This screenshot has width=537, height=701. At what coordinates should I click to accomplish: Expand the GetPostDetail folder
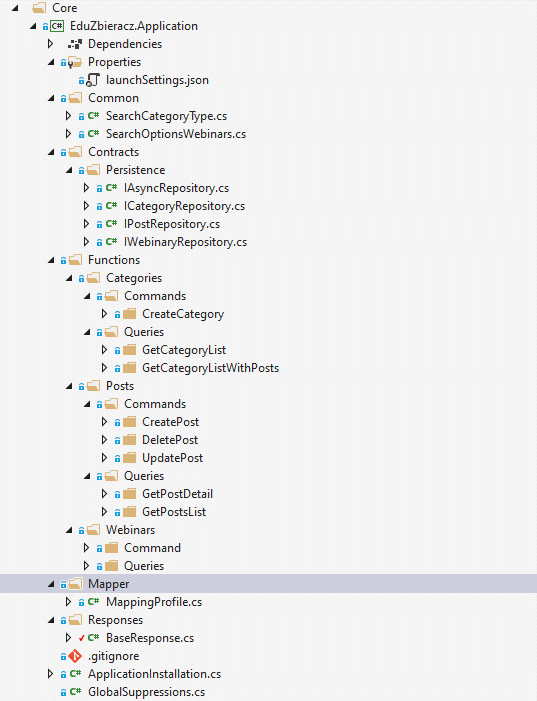[104, 494]
